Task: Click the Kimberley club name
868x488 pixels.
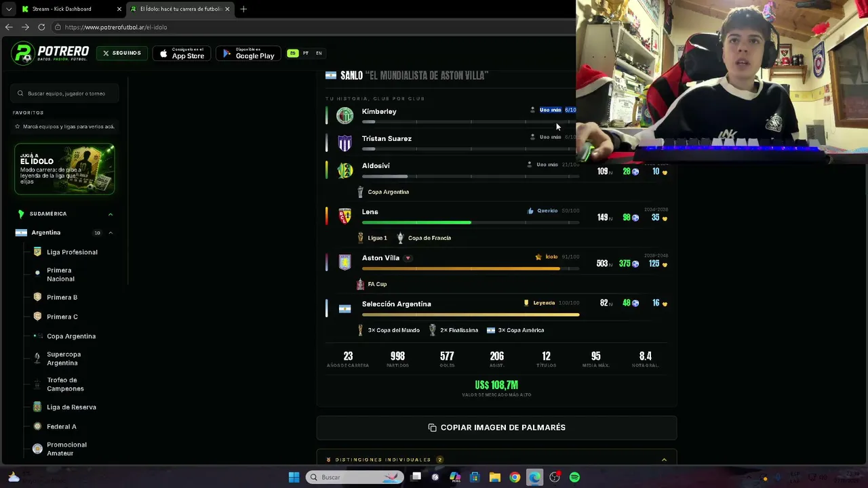Action: tap(379, 111)
